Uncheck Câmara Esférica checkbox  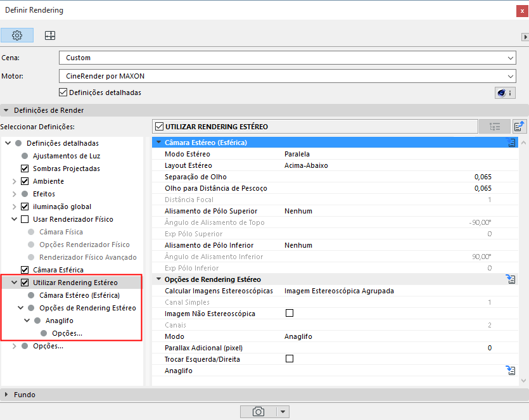coord(25,270)
